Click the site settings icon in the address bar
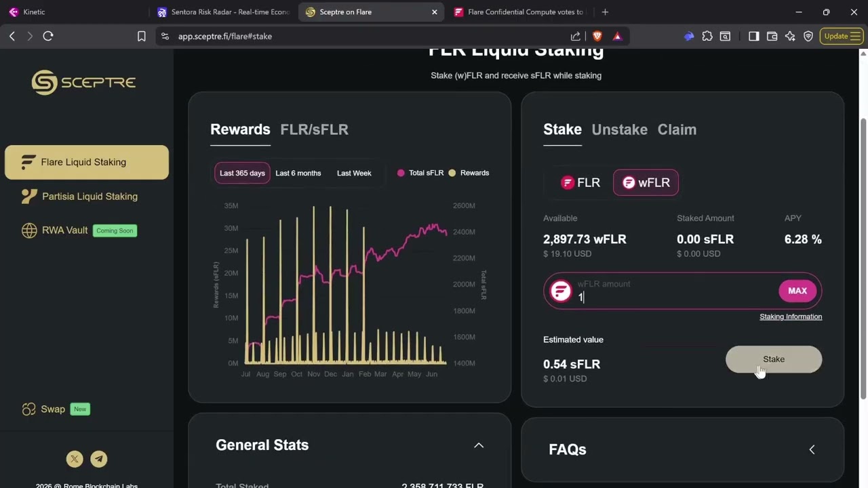868x488 pixels. [x=165, y=36]
